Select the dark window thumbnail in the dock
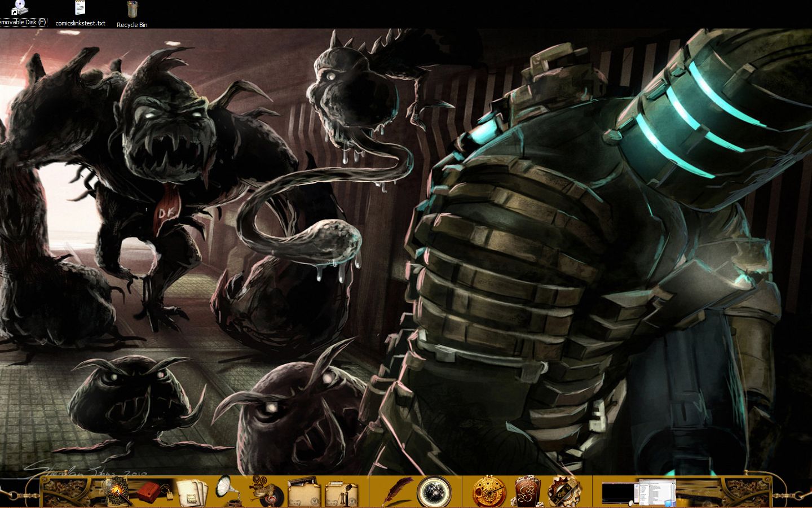The width and height of the screenshot is (812, 508). (x=618, y=493)
